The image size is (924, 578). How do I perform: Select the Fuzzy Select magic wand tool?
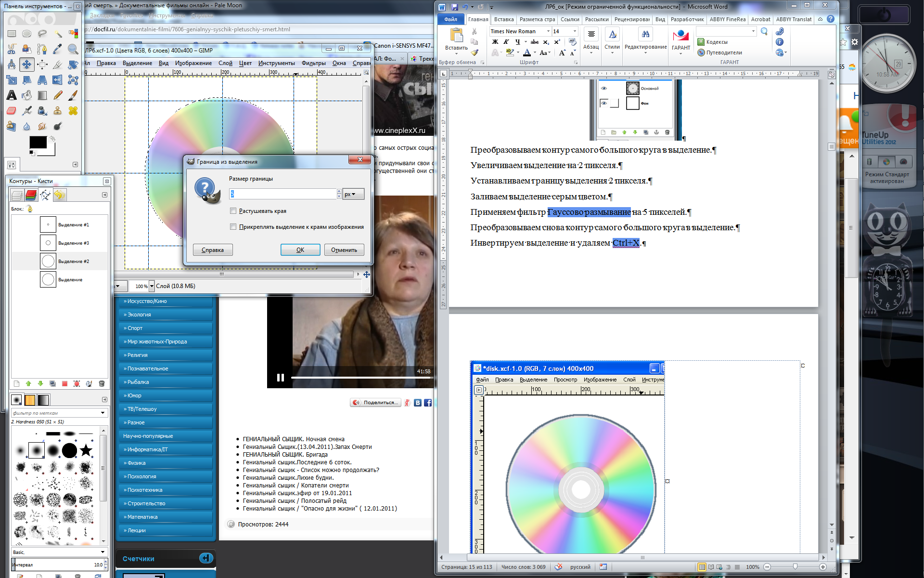[x=58, y=34]
